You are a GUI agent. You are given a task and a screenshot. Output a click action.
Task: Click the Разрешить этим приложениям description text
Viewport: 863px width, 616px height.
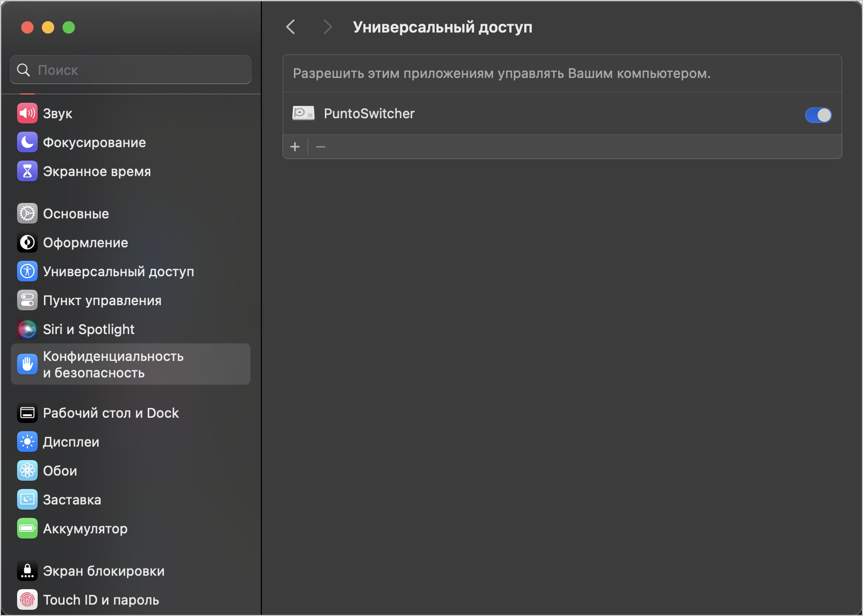pyautogui.click(x=502, y=73)
